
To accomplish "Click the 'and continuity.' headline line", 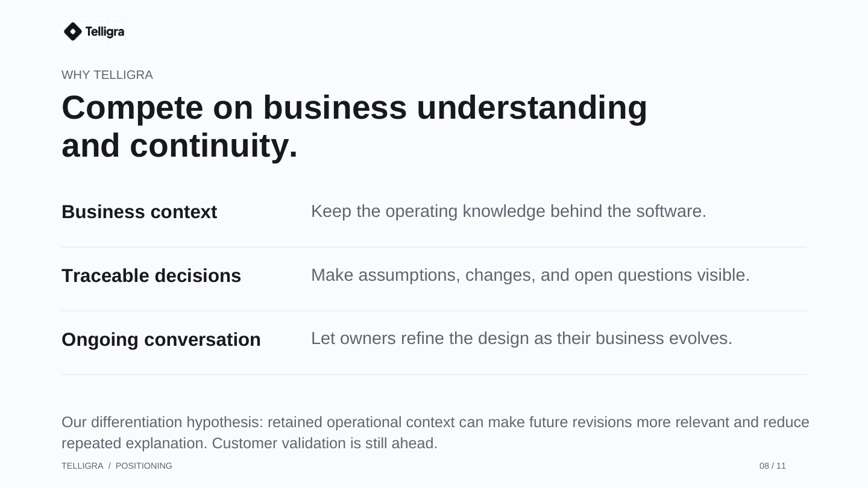I will click(x=180, y=146).
